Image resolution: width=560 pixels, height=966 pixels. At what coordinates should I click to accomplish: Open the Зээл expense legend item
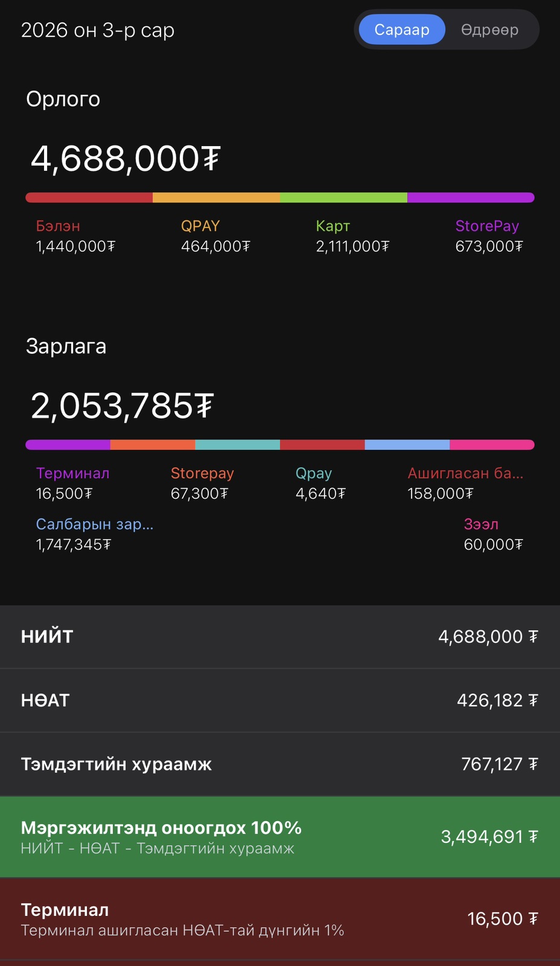point(481,524)
